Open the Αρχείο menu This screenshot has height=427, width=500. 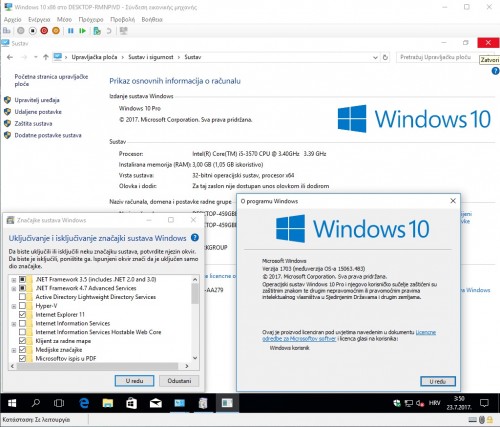pos(13,20)
